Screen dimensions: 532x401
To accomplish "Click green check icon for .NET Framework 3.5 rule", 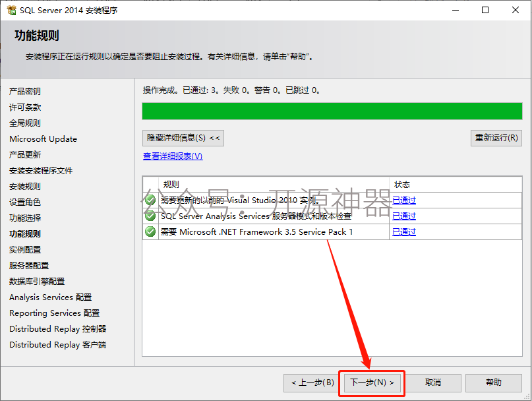I will point(150,232).
